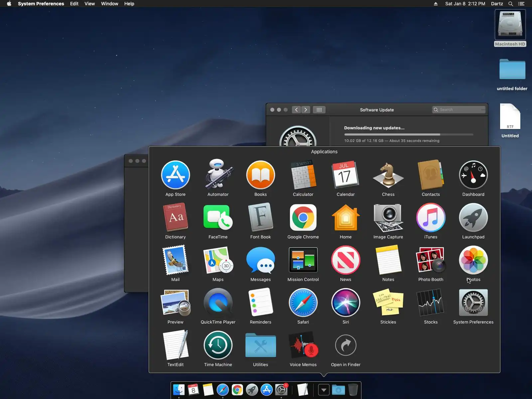Open the Edit menu
The width and height of the screenshot is (532, 399).
(74, 4)
